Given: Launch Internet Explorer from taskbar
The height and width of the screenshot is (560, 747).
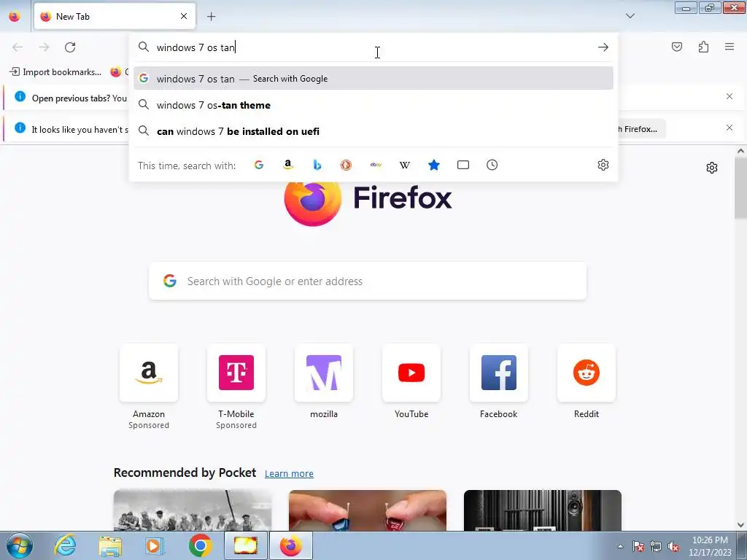Looking at the screenshot, I should click(65, 545).
